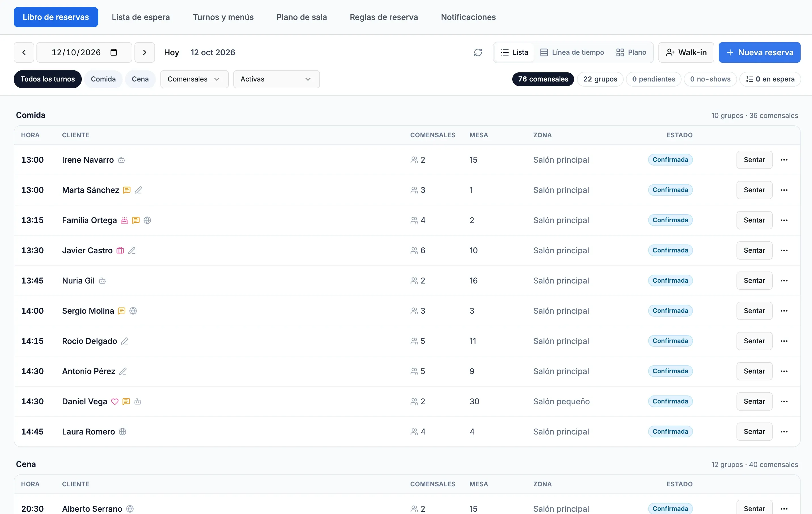Filter by Cena shift
This screenshot has width=812, height=514.
click(x=140, y=79)
